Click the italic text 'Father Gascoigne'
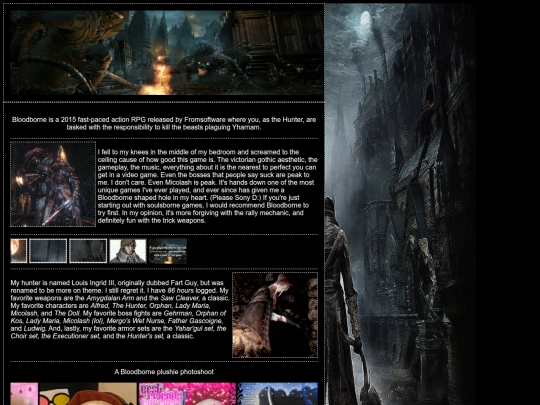Image resolution: width=540 pixels, height=405 pixels. click(195, 321)
